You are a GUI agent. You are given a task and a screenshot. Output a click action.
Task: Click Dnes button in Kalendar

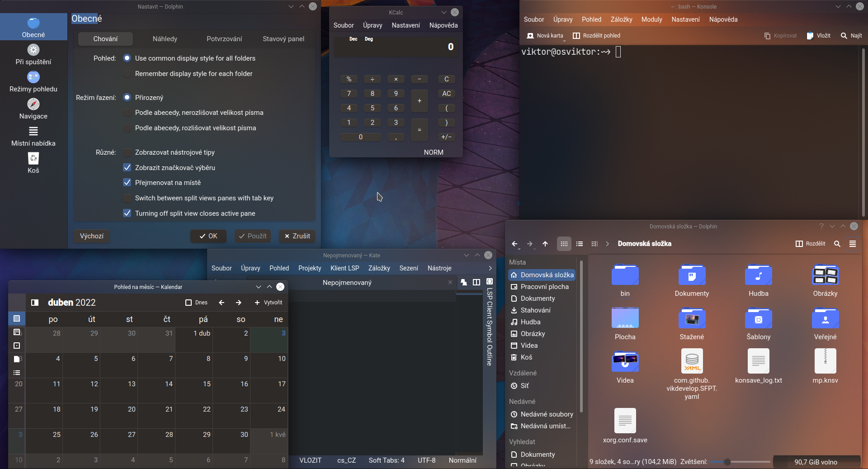[x=197, y=303]
